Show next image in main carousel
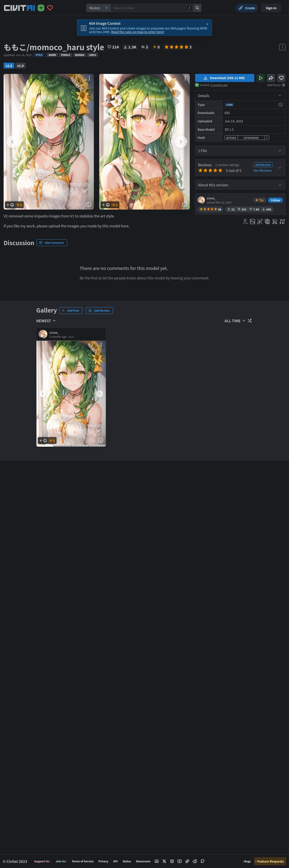289x868 pixels. [x=181, y=142]
